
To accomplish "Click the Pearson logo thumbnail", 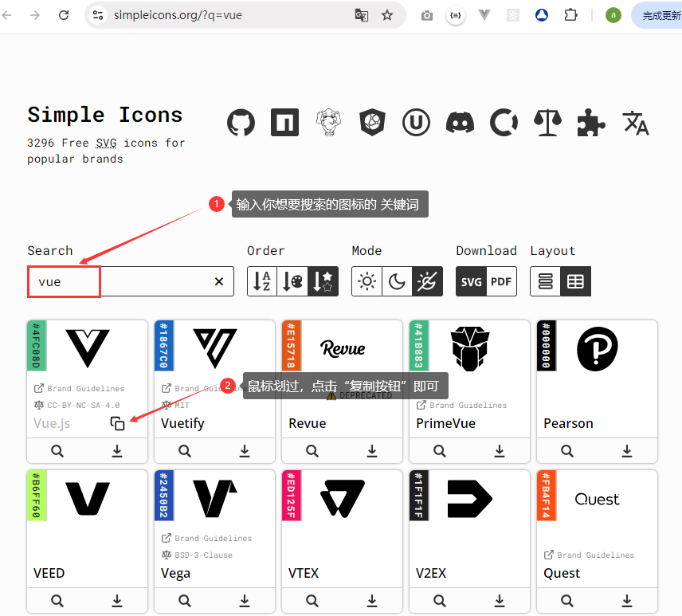I will pos(598,349).
